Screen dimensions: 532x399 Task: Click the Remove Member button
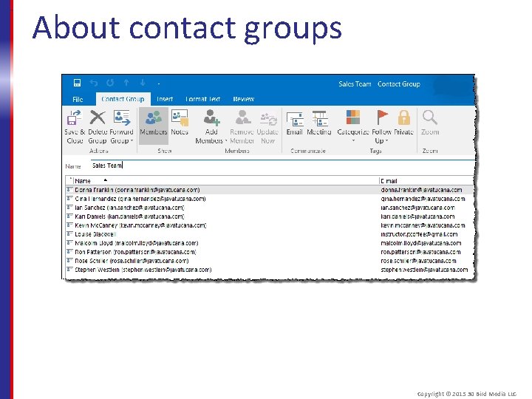pos(242,127)
